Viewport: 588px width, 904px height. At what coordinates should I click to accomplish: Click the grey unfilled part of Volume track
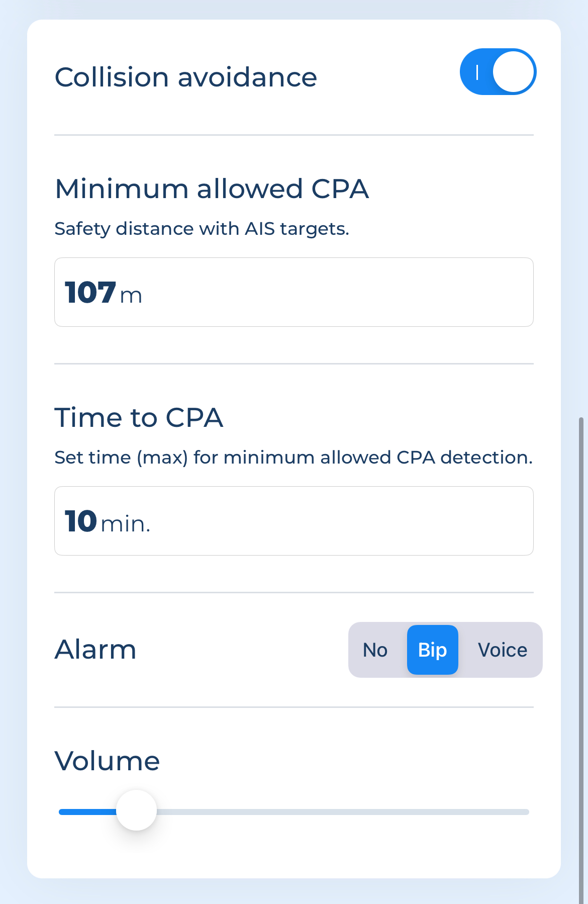(x=343, y=812)
